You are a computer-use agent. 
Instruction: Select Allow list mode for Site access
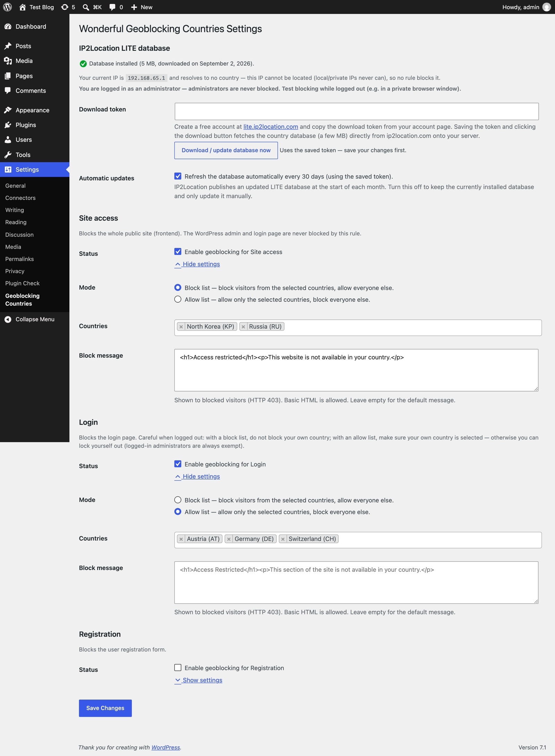click(178, 299)
